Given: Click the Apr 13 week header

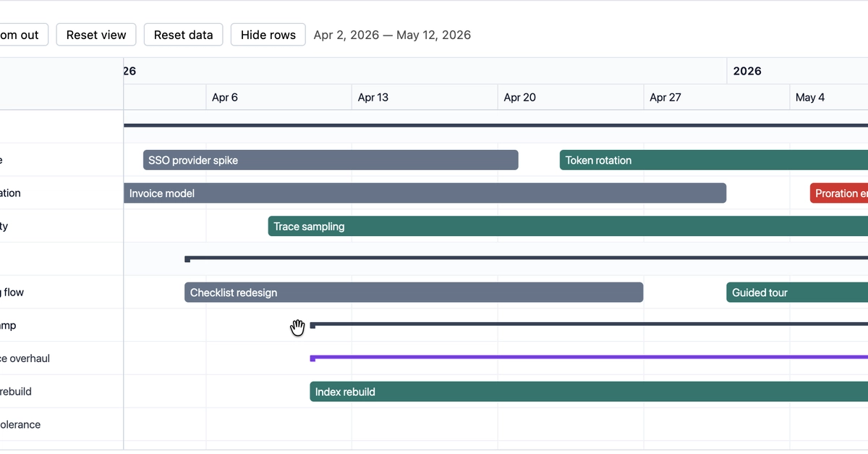Looking at the screenshot, I should click(425, 97).
